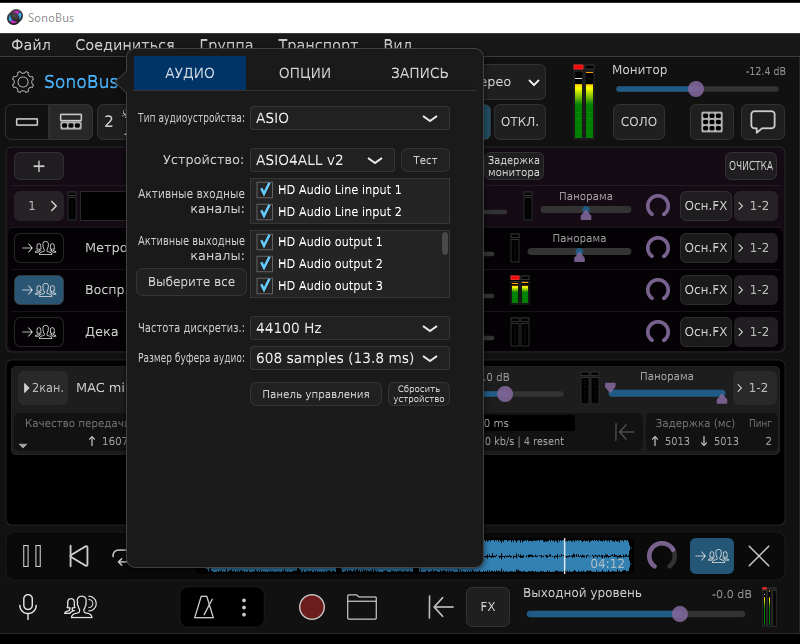Image resolution: width=800 pixels, height=644 pixels.
Task: Click the playback waveform timeline
Action: (x=558, y=555)
